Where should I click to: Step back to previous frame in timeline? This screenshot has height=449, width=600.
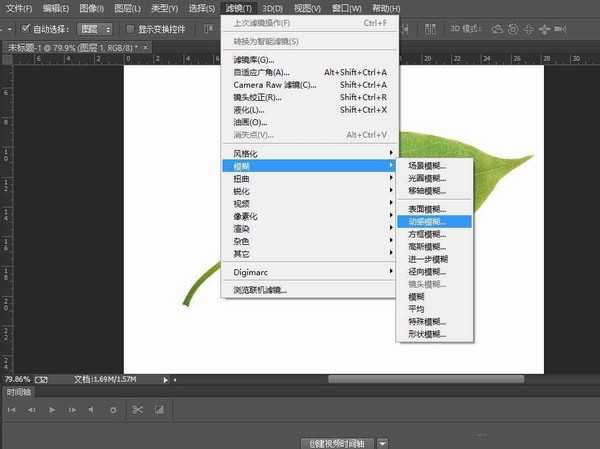pos(32,410)
